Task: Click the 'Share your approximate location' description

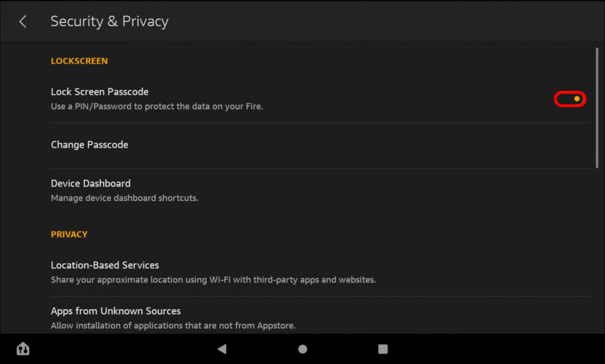Action: (x=213, y=279)
